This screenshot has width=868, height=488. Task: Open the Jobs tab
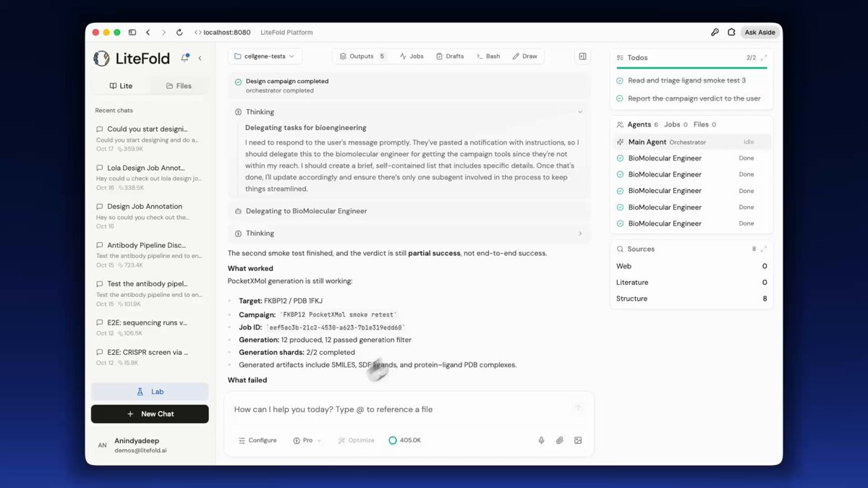[412, 56]
